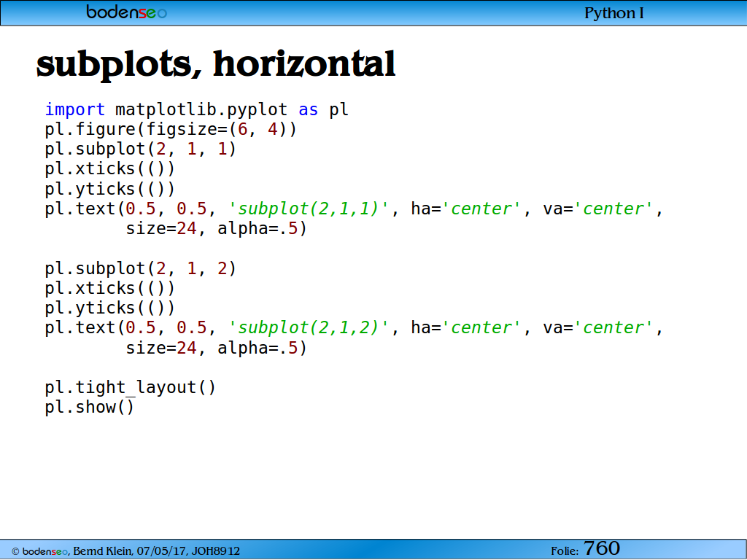Click the 'pl.tight_layout()' code line
The height and width of the screenshot is (560, 747).
point(131,388)
